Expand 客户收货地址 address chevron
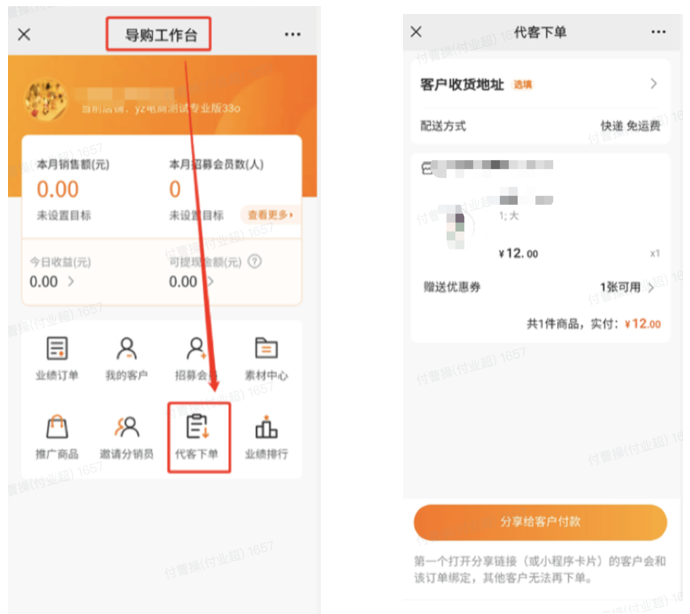Image resolution: width=690 pixels, height=614 pixels. [654, 84]
